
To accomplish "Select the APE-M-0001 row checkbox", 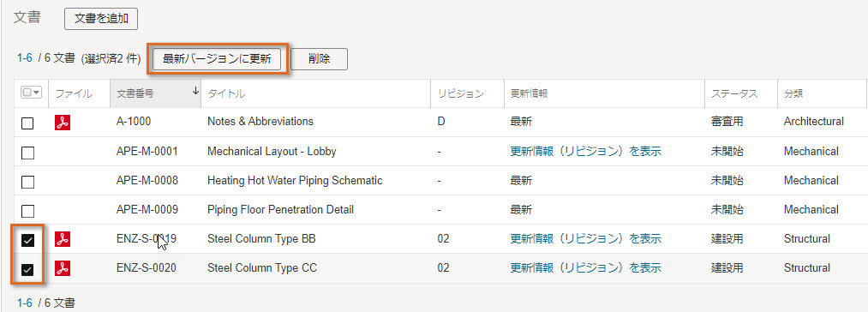I will [27, 152].
